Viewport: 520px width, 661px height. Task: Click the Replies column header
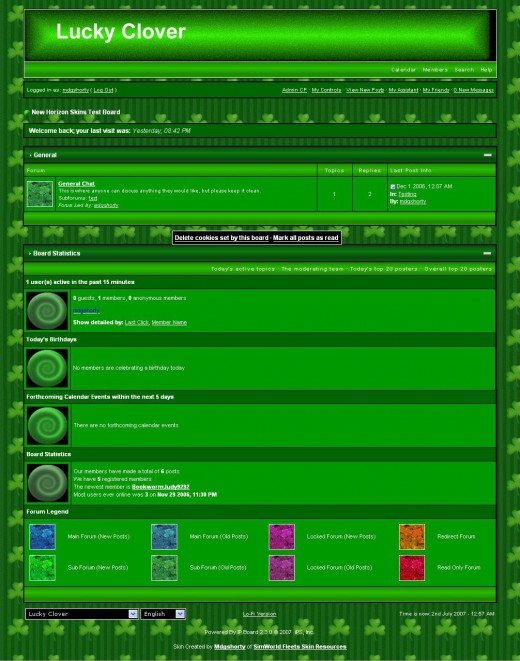click(x=370, y=170)
